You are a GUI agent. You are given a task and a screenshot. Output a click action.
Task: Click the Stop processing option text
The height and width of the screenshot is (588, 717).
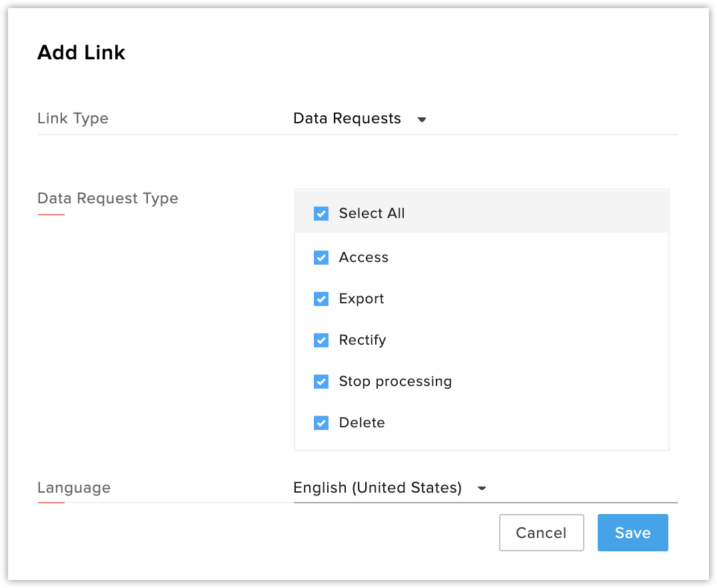point(395,381)
